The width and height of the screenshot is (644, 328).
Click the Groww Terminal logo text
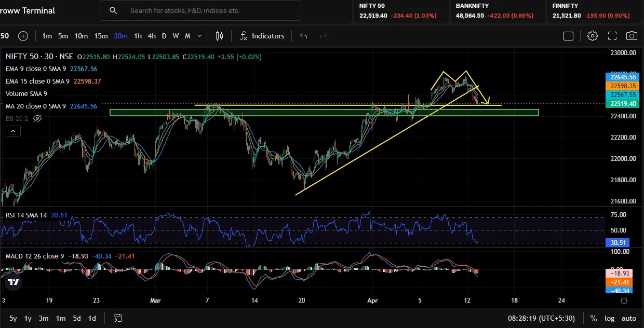tap(27, 10)
